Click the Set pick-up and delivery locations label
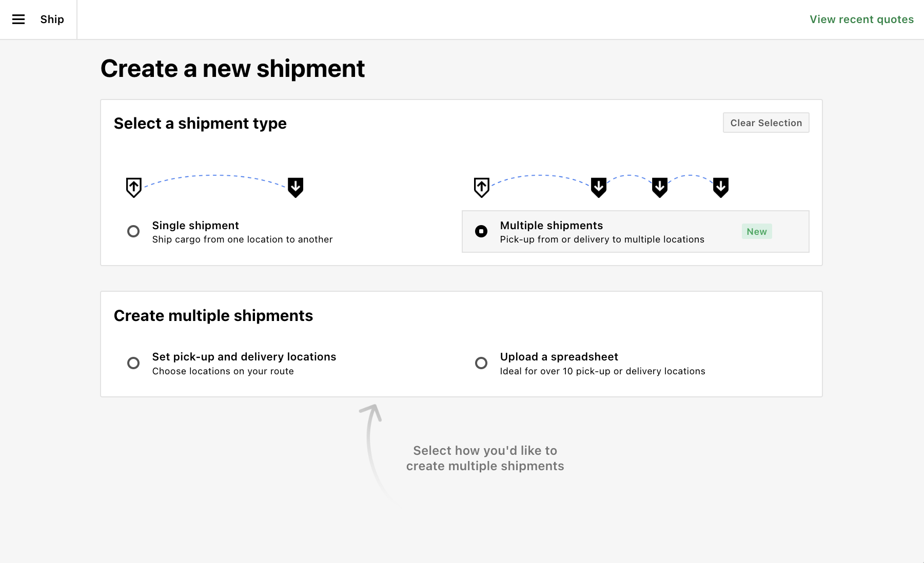Screen dimensions: 924x563 [x=244, y=357]
